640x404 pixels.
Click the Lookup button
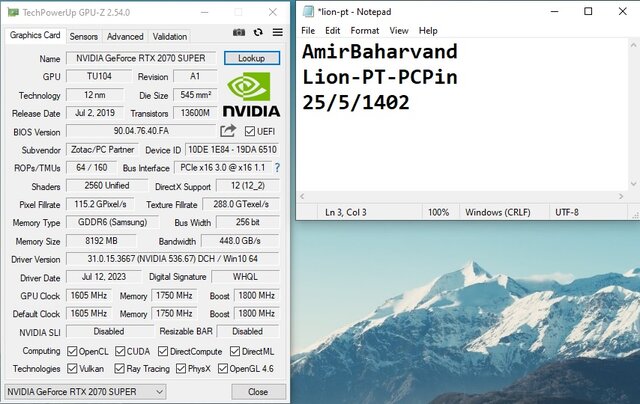(251, 58)
